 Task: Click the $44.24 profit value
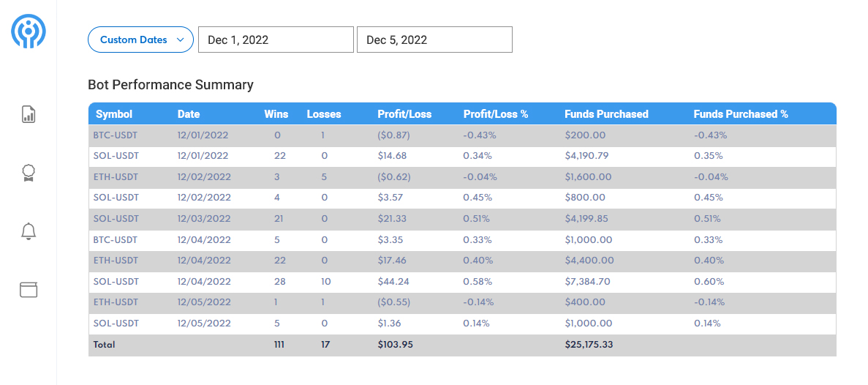click(393, 281)
